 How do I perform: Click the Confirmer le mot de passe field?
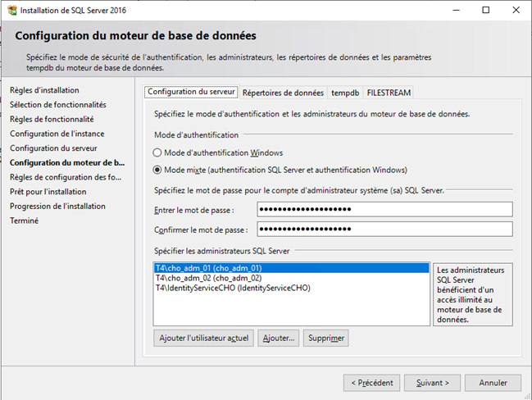[x=384, y=229]
